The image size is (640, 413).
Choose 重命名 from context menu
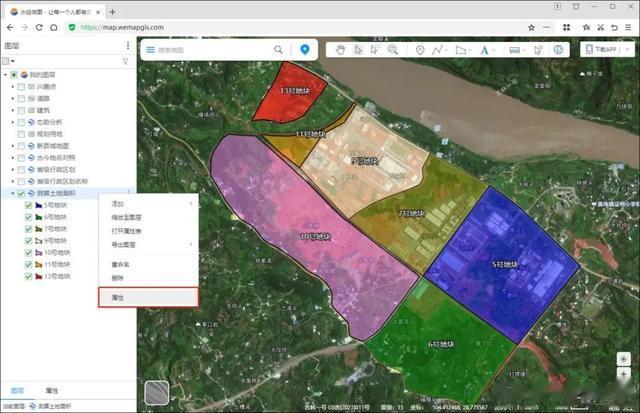pyautogui.click(x=149, y=264)
